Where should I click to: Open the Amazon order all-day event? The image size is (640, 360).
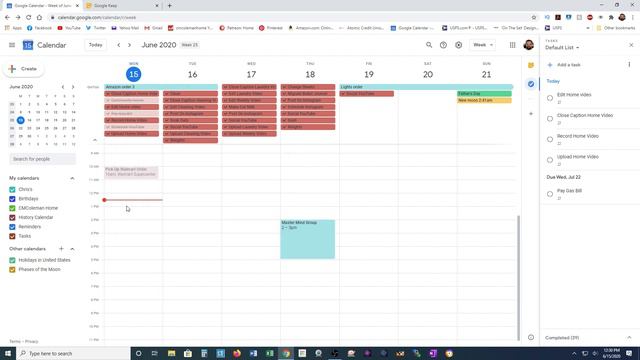pos(161,87)
